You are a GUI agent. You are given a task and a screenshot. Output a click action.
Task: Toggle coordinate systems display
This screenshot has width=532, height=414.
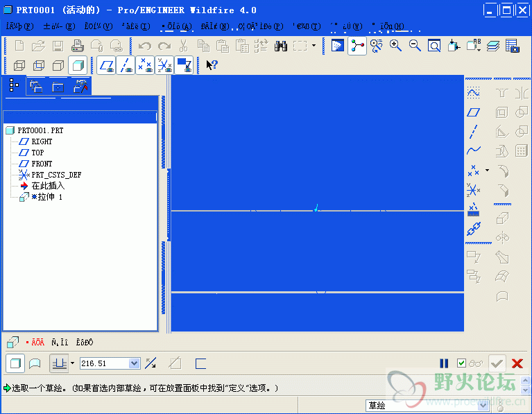pos(164,65)
